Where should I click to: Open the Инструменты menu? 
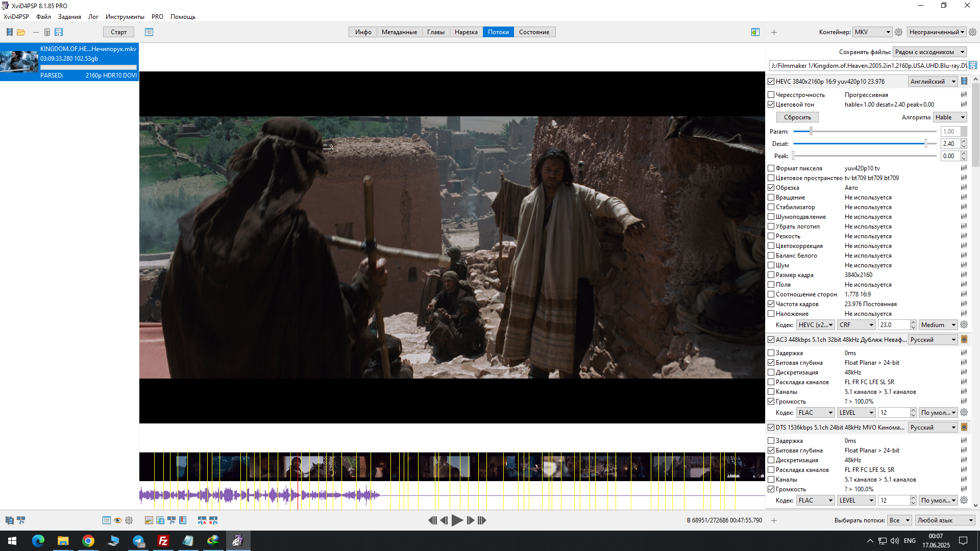coord(125,17)
